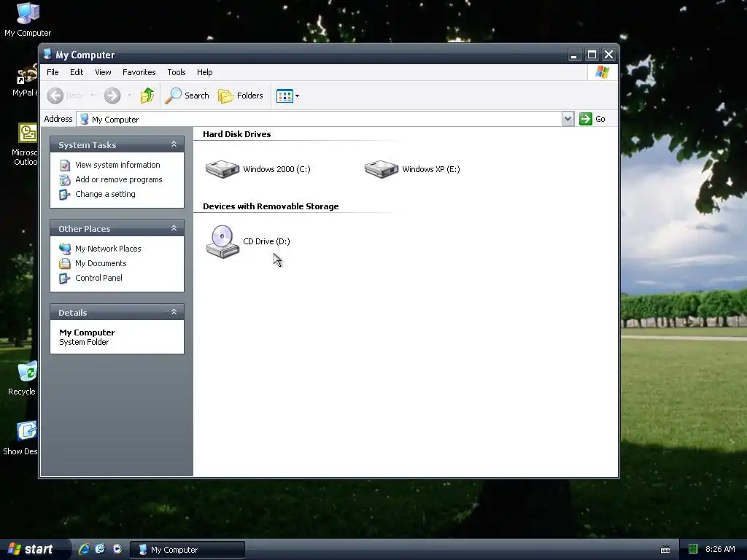Click the Windows flag logo in the menu bar
This screenshot has height=560, width=747.
click(x=602, y=72)
